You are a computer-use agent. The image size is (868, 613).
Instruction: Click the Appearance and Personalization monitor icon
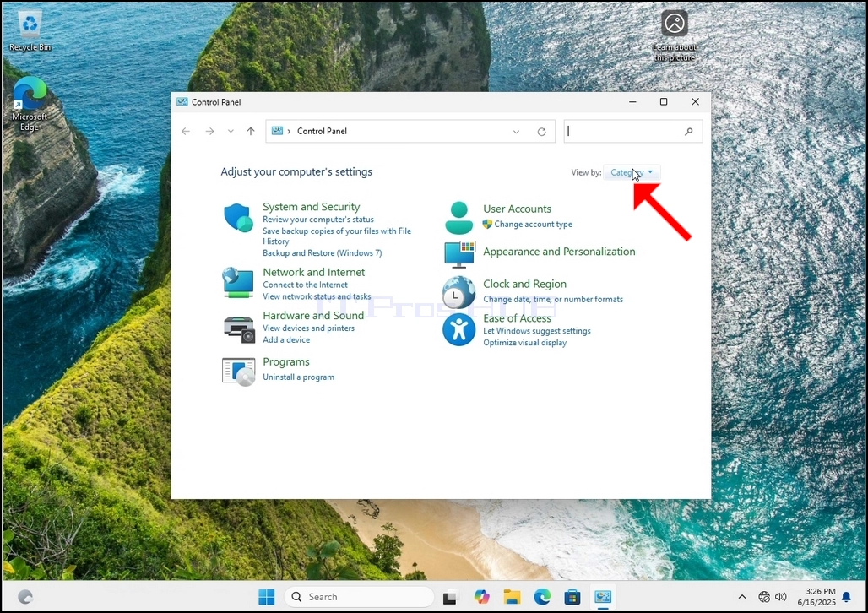click(459, 253)
